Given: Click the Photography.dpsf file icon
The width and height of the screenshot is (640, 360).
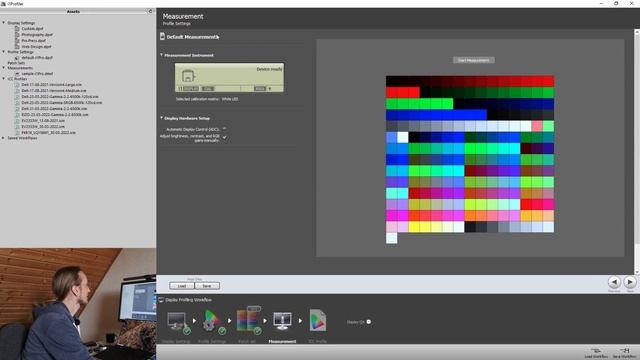Looking at the screenshot, I should pyautogui.click(x=17, y=35).
